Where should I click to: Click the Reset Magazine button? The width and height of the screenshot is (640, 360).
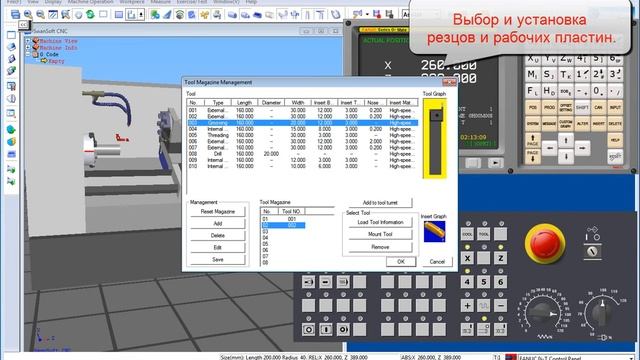(x=218, y=211)
